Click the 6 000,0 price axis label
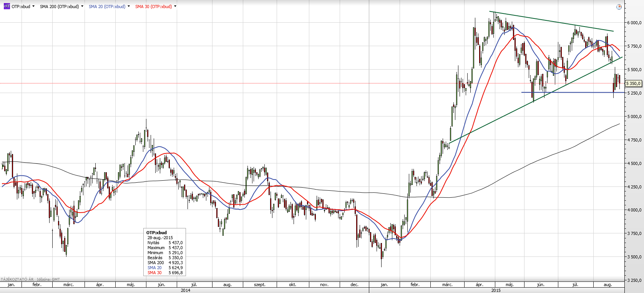This screenshot has width=644, height=293. click(634, 23)
